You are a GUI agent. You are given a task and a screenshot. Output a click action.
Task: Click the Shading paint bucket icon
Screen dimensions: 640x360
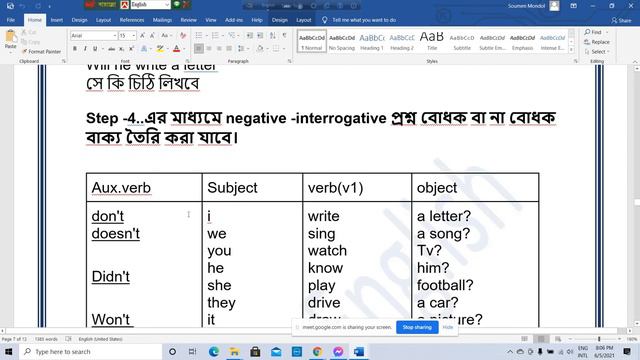click(260, 49)
